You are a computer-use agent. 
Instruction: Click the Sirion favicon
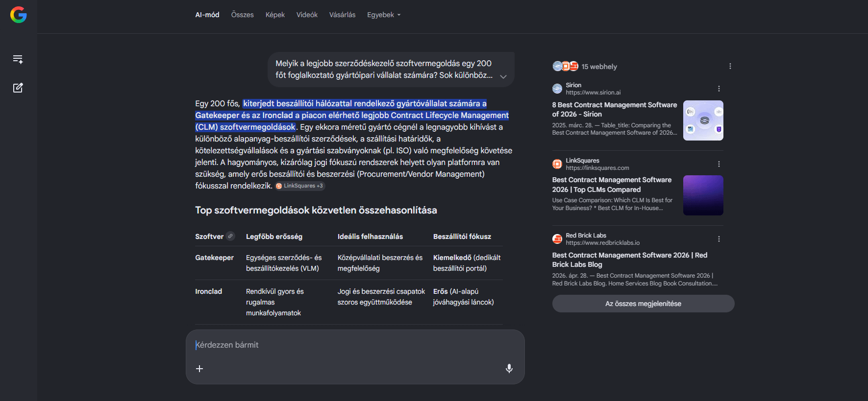(x=557, y=89)
